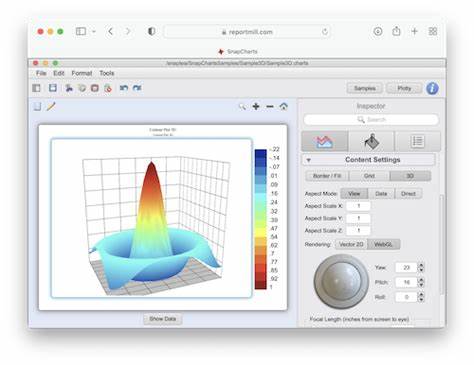Viewport: 474px width, 365px height.
Task: Select the pencil edit tool
Action: point(51,107)
